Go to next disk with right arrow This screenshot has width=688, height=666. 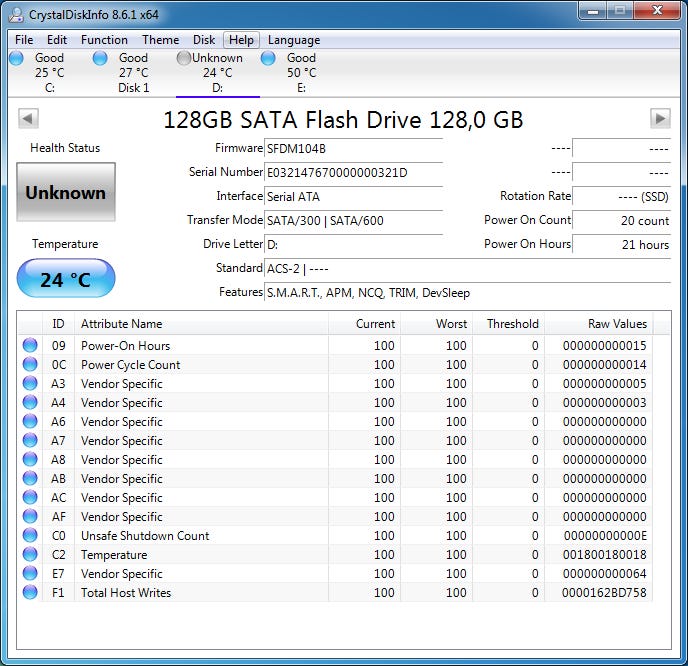click(660, 119)
